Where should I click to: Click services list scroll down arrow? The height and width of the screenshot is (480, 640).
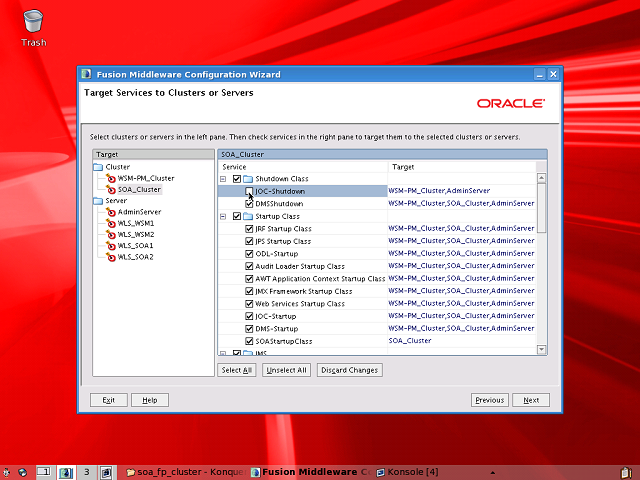coord(542,349)
